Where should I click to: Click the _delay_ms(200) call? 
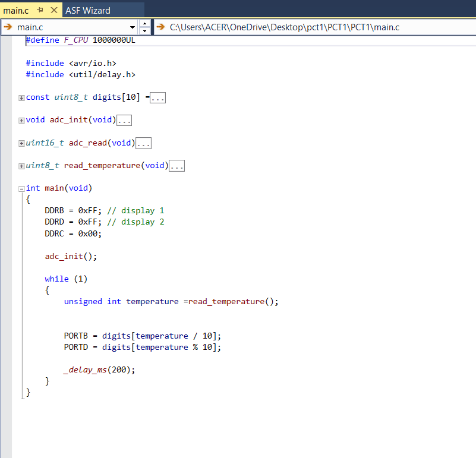99,369
